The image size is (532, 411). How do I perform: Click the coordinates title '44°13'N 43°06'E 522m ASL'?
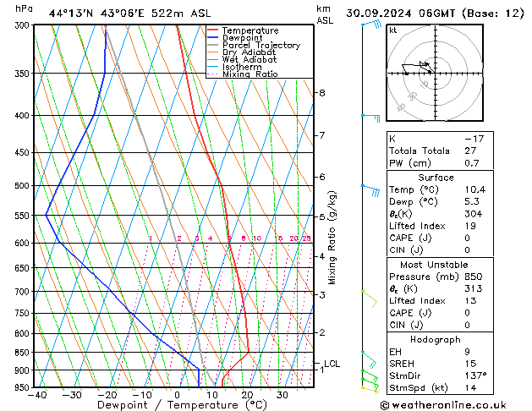pyautogui.click(x=129, y=14)
